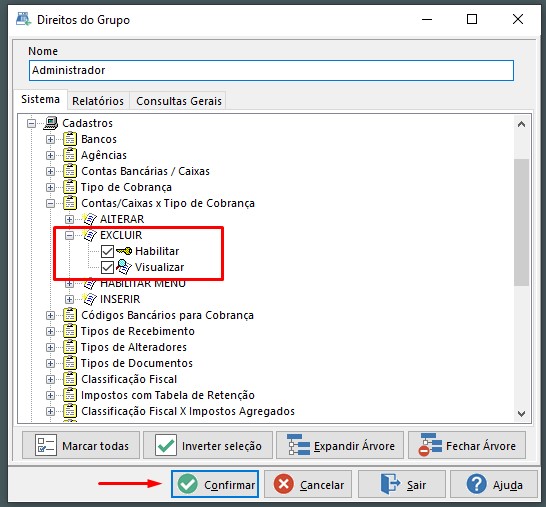The height and width of the screenshot is (507, 546).
Task: Click the Sair button
Action: (402, 484)
